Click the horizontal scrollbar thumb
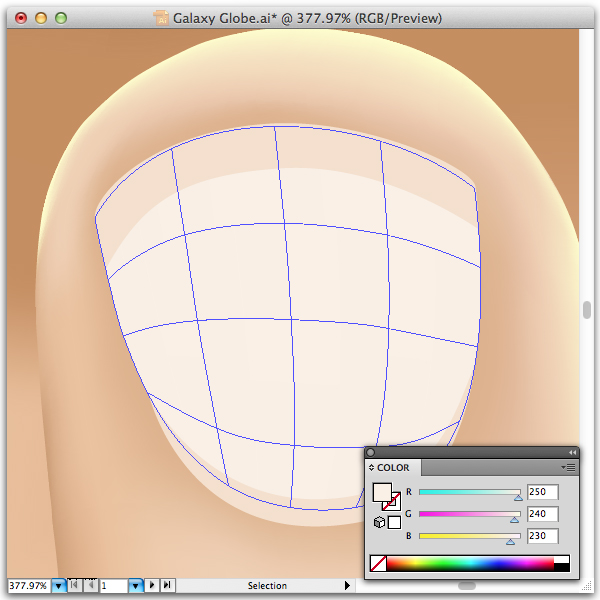Image resolution: width=600 pixels, height=600 pixels. (x=466, y=586)
